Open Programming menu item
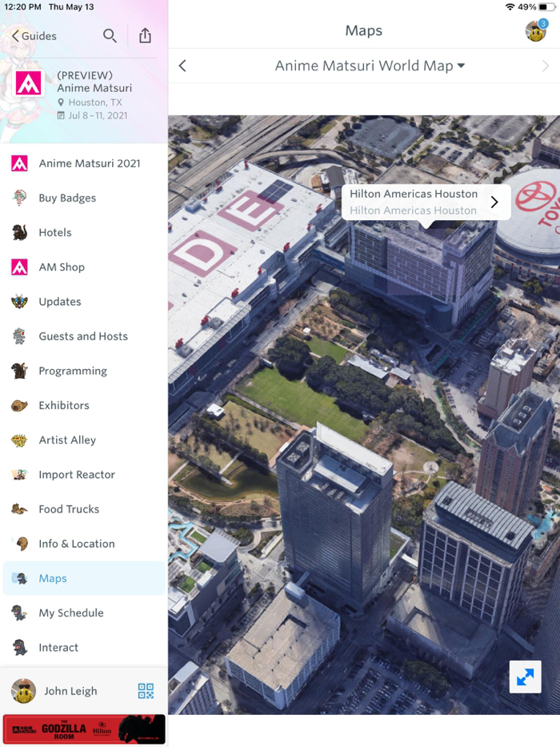The image size is (560, 747). (x=84, y=371)
